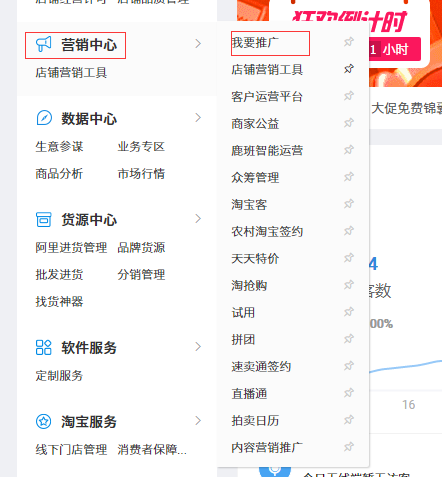Expand the 淘宝服务 section arrow

pyautogui.click(x=198, y=421)
